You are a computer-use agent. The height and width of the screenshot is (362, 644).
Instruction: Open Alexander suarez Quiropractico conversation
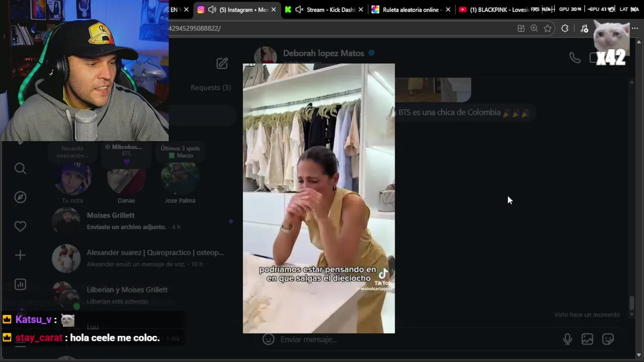click(x=143, y=258)
